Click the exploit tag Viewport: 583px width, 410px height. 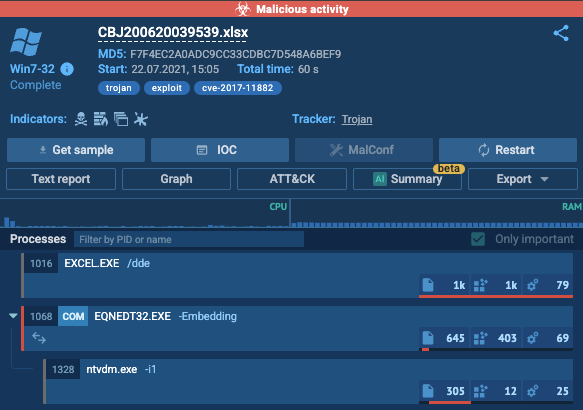point(167,88)
